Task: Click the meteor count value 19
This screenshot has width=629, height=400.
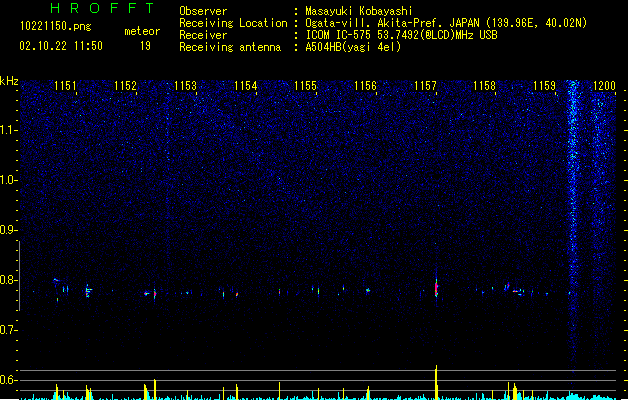Action: click(145, 46)
